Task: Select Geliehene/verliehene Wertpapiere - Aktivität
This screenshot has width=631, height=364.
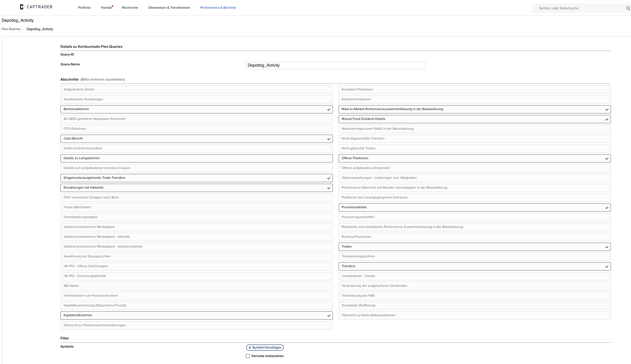Action: [196, 237]
